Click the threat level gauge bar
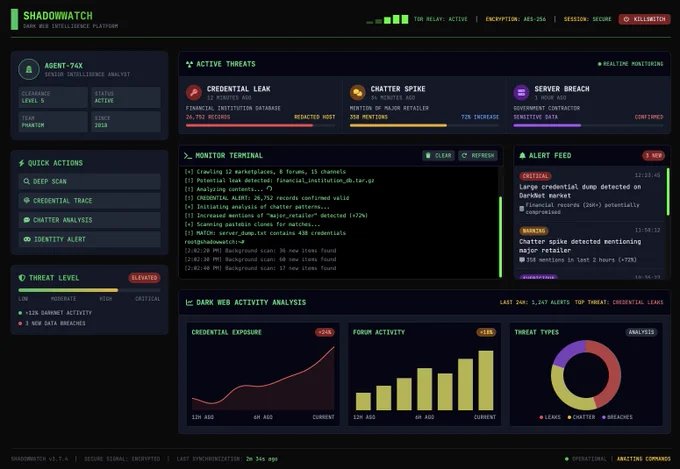The width and height of the screenshot is (680, 469). pos(89,290)
